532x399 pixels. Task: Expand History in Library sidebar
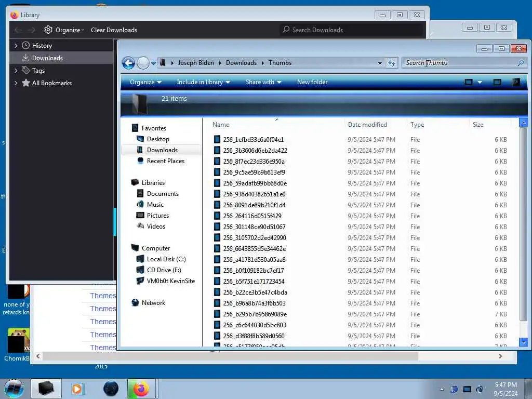16,46
